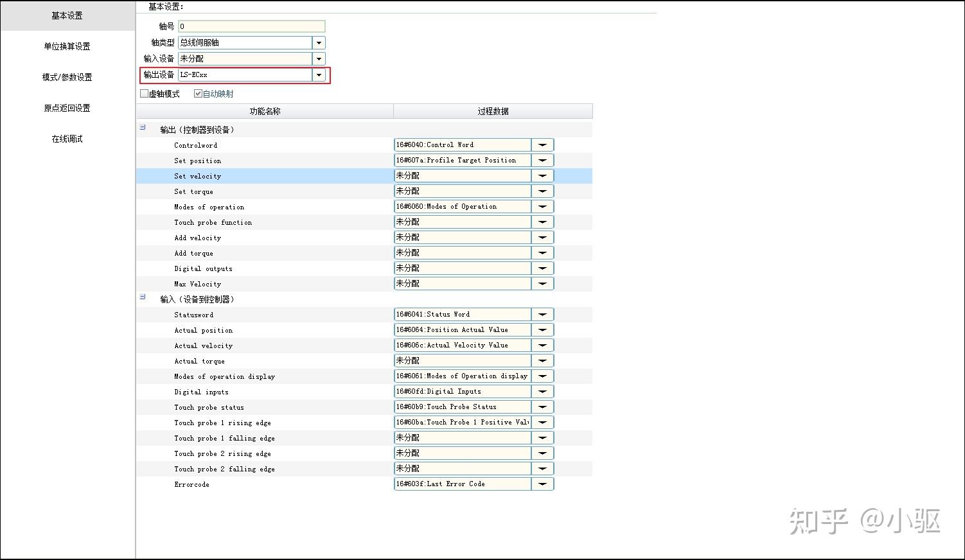Viewport: 965px width, 560px height.
Task: Select the highlighted Set velocity row label
Action: (197, 176)
